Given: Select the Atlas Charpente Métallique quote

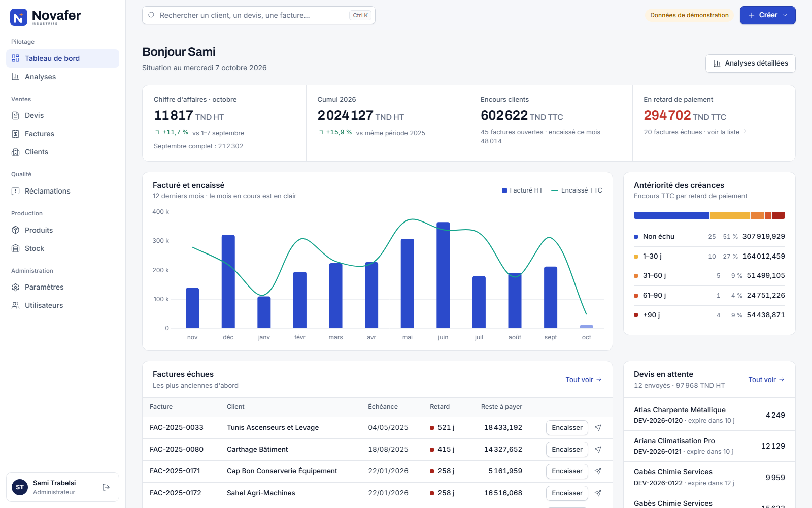Looking at the screenshot, I should point(709,415).
